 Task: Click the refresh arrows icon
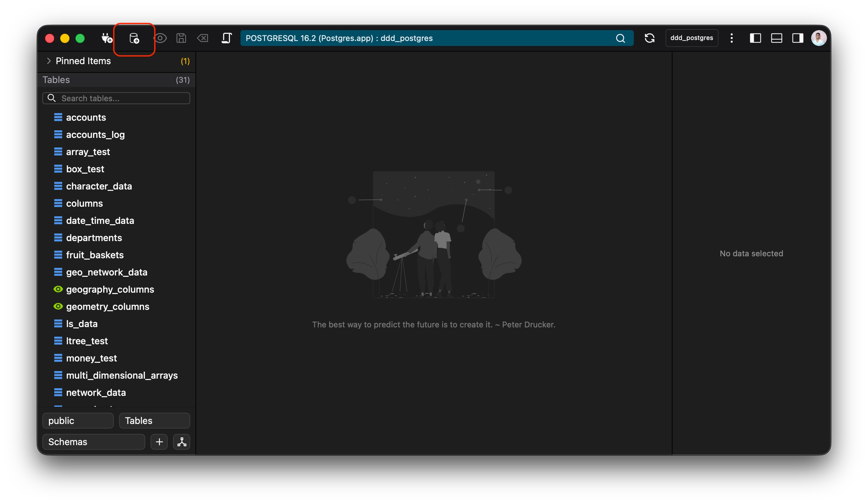coord(649,38)
